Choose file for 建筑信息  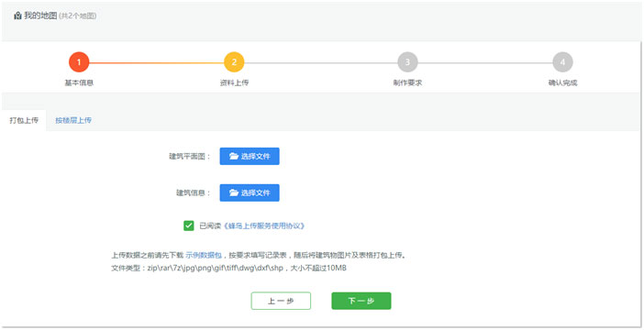(250, 192)
